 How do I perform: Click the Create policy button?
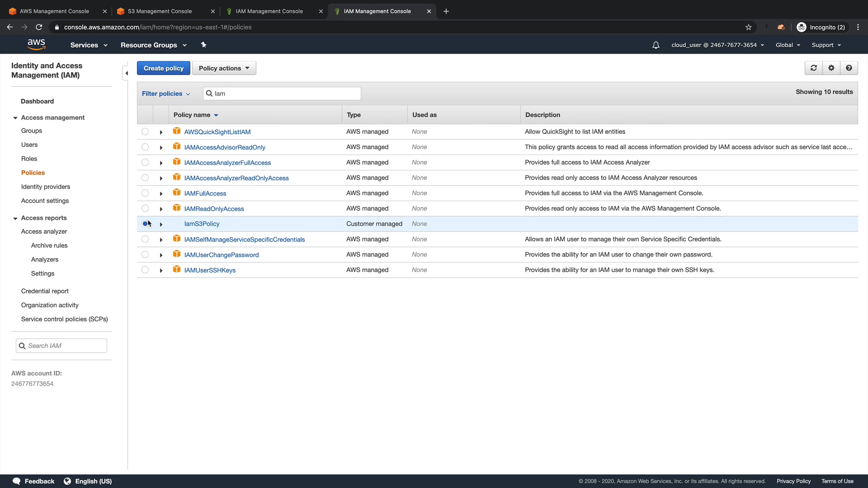(163, 68)
